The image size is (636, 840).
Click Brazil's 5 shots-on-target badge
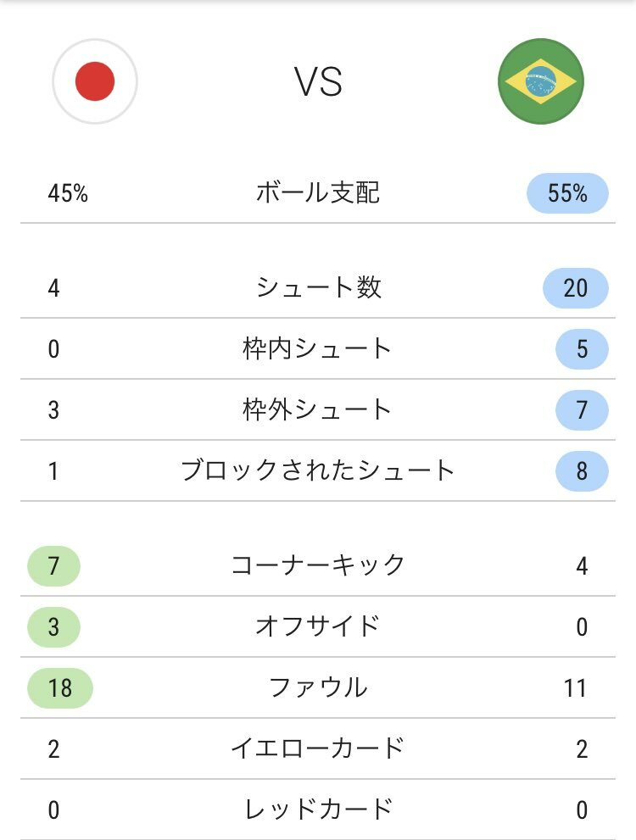[x=582, y=349]
